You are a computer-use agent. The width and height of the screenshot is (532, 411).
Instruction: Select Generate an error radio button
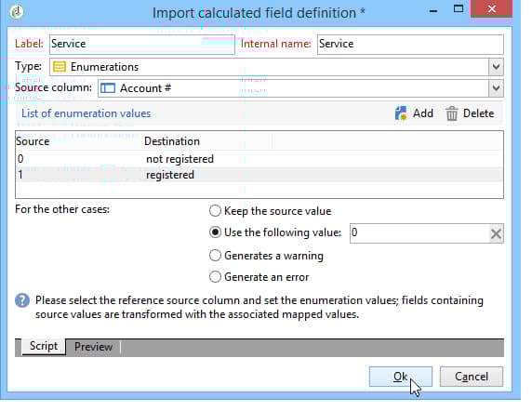215,277
